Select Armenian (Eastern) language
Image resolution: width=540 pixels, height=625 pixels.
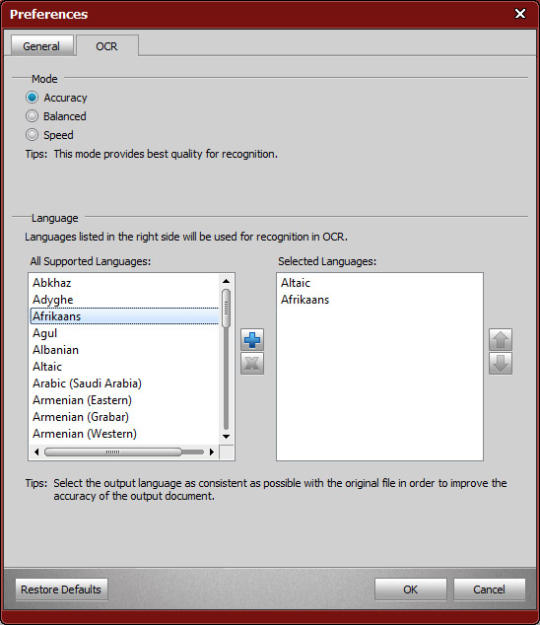[x=125, y=400]
